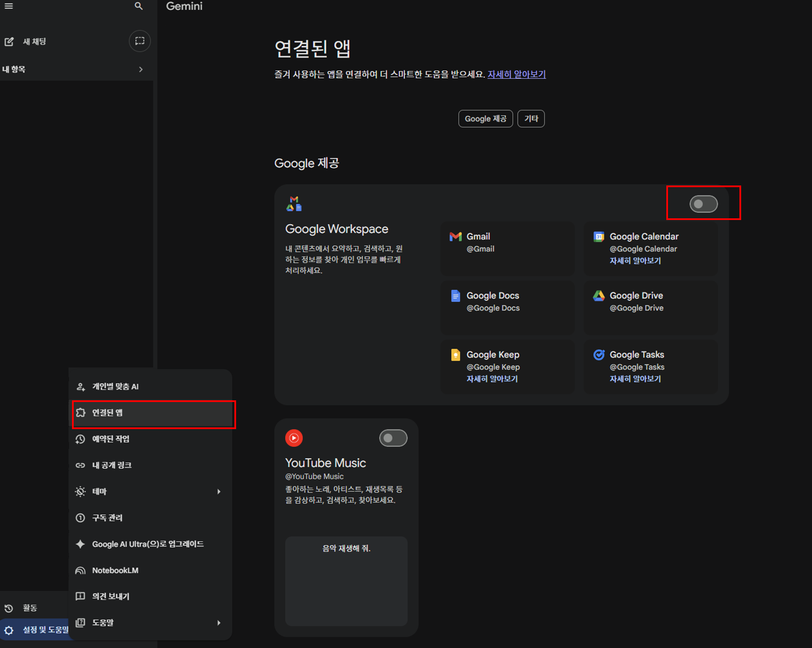Click the search magnifier icon
The width and height of the screenshot is (812, 648).
pyautogui.click(x=139, y=6)
